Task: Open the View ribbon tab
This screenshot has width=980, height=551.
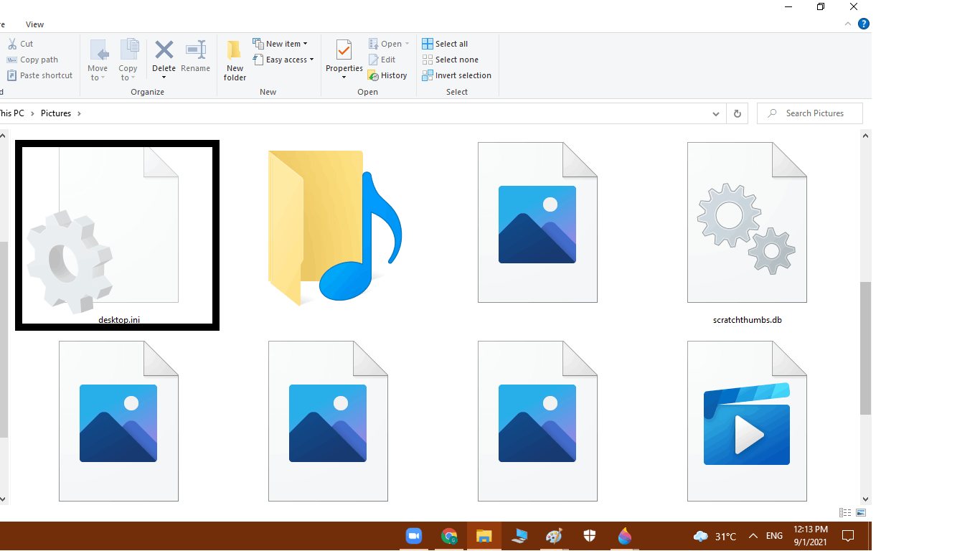Action: tap(34, 24)
